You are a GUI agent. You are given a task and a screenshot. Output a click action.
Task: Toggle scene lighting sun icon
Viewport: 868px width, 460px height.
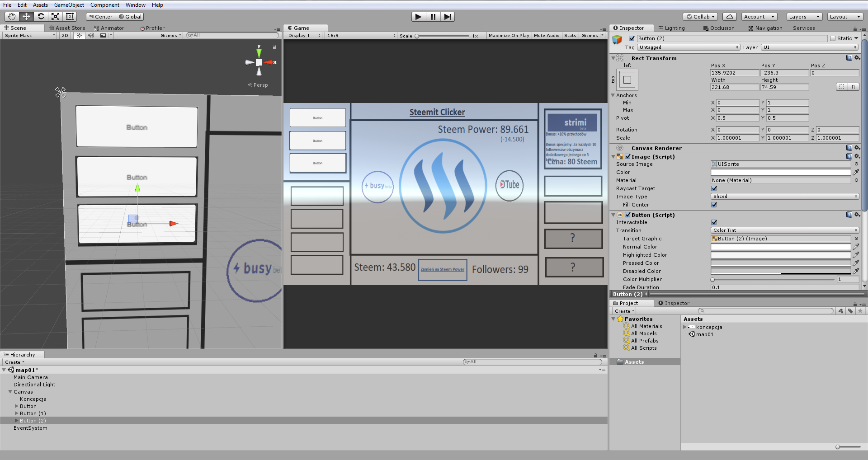[80, 35]
